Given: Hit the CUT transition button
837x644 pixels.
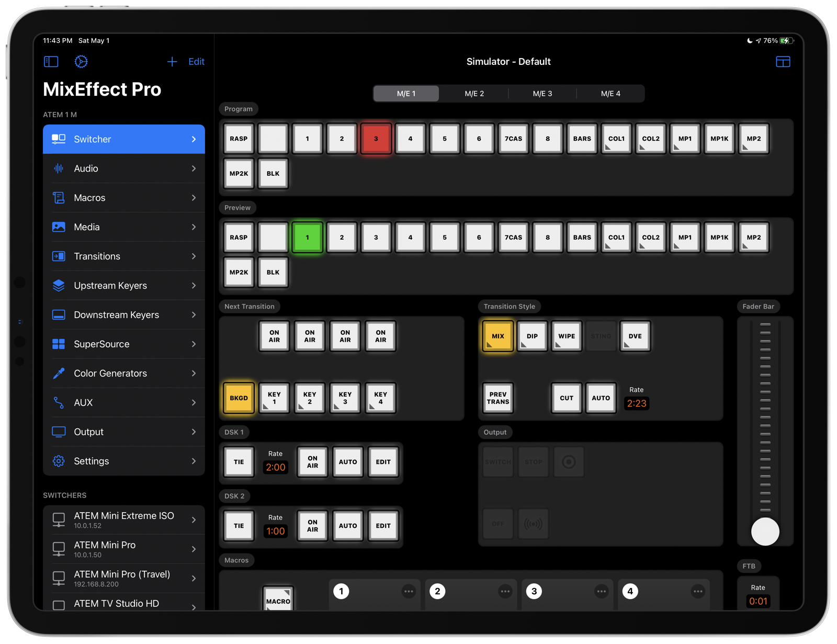Looking at the screenshot, I should (567, 398).
